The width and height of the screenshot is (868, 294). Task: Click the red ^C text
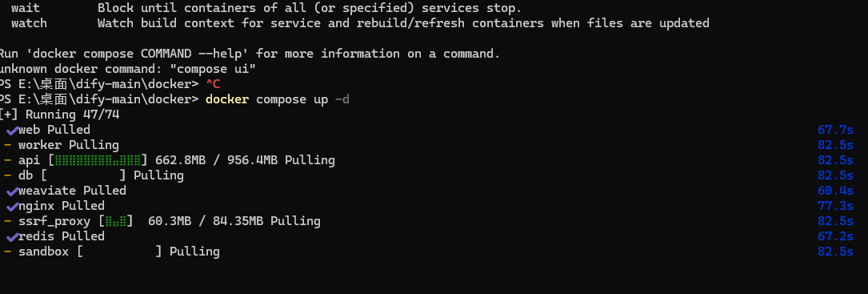[213, 84]
